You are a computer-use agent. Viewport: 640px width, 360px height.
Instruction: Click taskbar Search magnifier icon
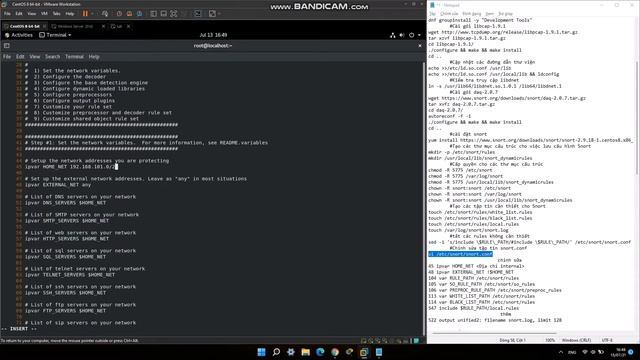coord(276,352)
